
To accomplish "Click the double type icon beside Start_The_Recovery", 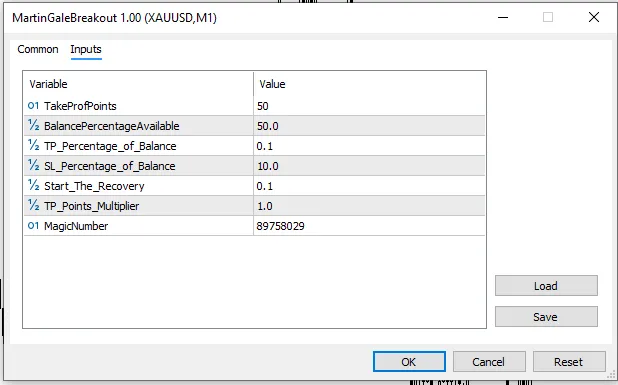I will coord(34,186).
